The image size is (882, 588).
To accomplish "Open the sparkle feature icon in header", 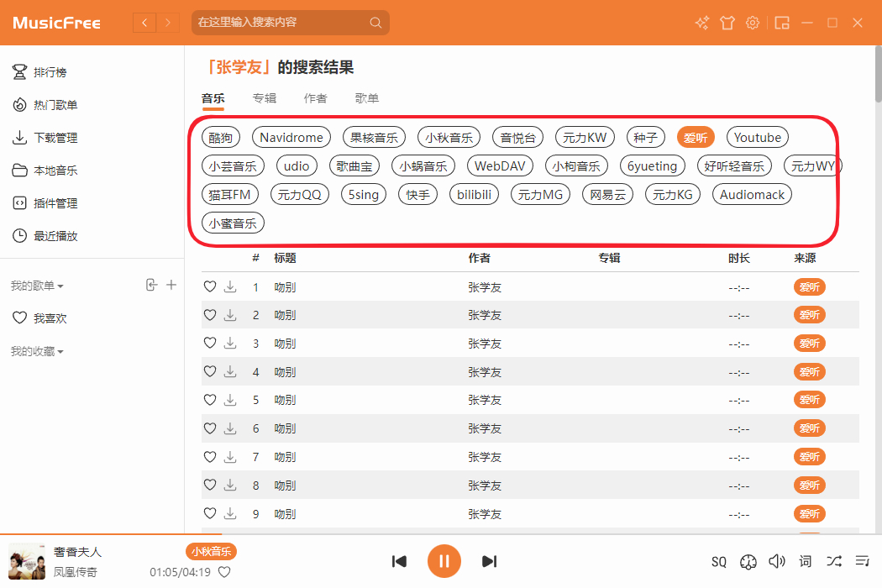I will click(x=702, y=23).
